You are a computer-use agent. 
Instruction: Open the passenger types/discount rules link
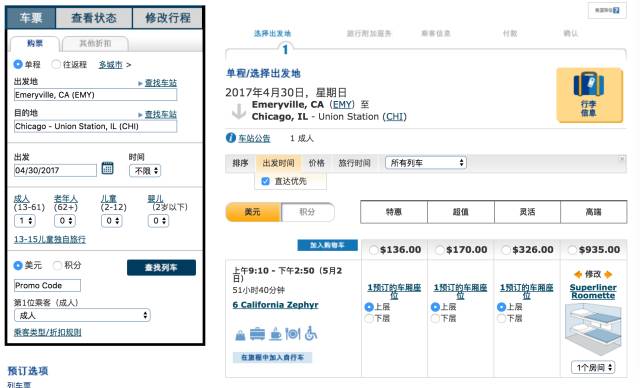click(x=48, y=332)
